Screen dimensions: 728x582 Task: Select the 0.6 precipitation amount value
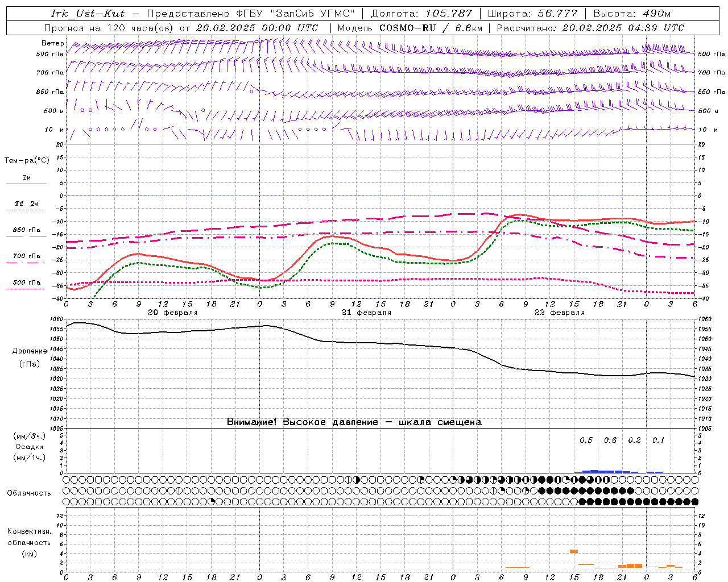point(610,440)
